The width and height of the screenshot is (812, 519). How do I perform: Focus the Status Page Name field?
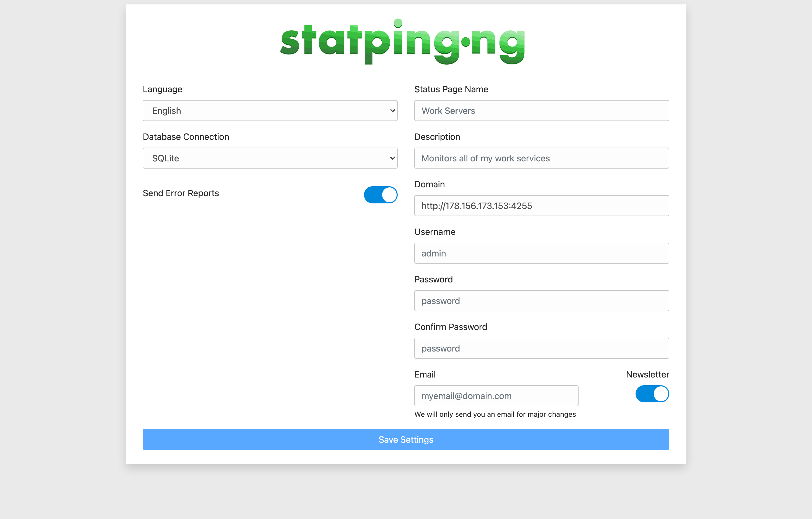coord(542,111)
